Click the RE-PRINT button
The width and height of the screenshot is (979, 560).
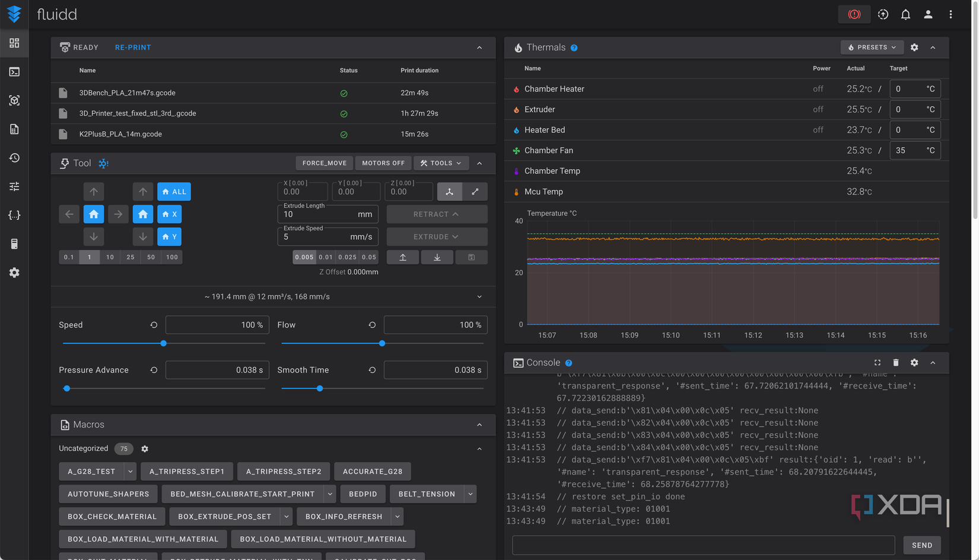click(133, 47)
